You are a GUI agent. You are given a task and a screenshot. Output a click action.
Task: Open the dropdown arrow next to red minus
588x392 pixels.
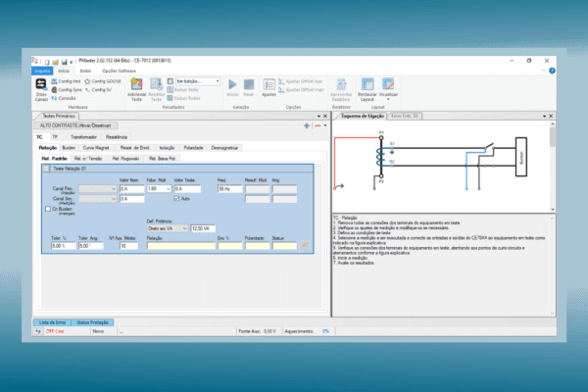[x=325, y=125]
